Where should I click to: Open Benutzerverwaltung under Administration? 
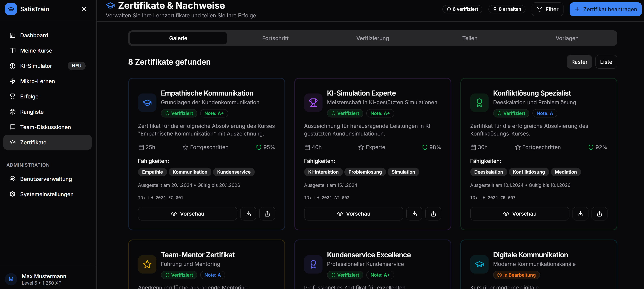click(48, 179)
